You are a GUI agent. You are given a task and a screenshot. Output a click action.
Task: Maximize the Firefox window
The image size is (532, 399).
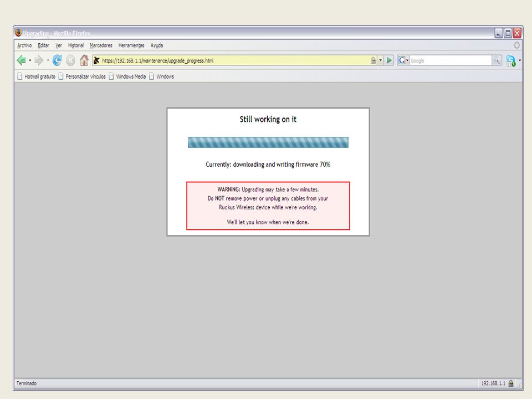click(508, 33)
